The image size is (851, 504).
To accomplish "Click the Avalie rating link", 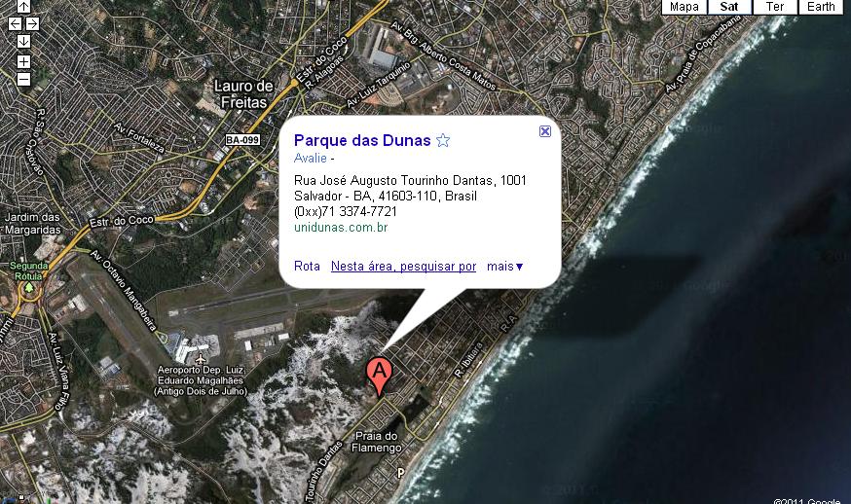I will pyautogui.click(x=311, y=158).
